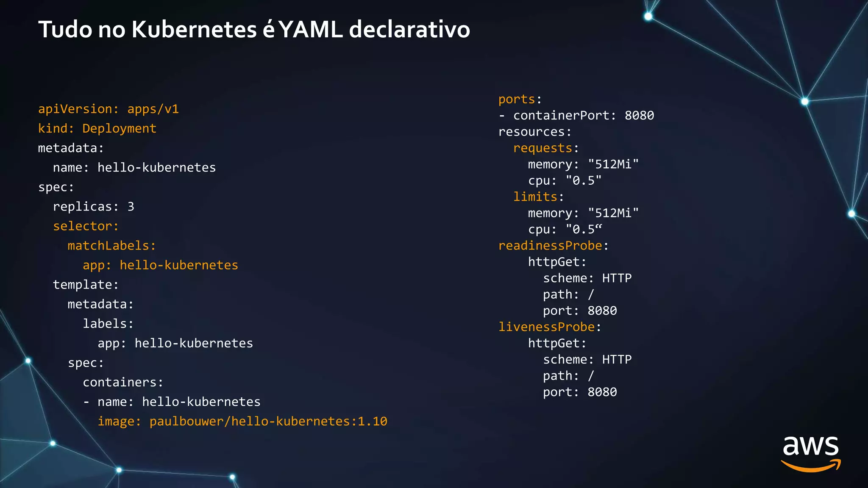This screenshot has width=868, height=488.
Task: Click the cpu line under limits
Action: pos(565,229)
